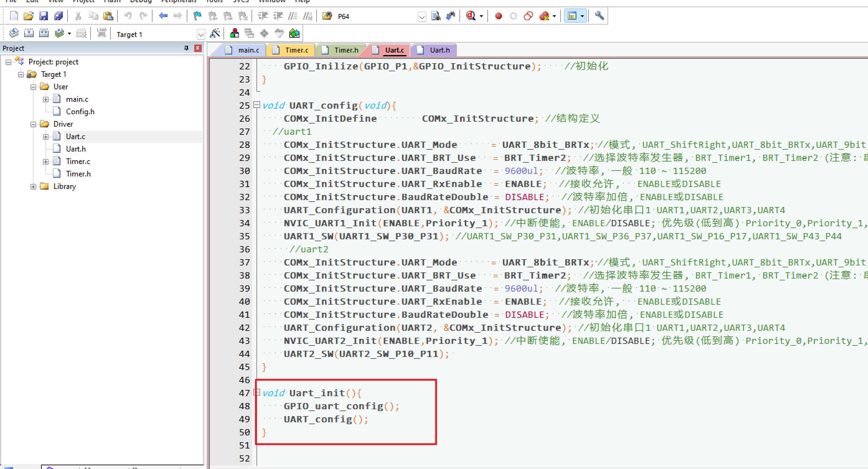The width and height of the screenshot is (868, 469).
Task: Comment out the selection
Action: 293,16
